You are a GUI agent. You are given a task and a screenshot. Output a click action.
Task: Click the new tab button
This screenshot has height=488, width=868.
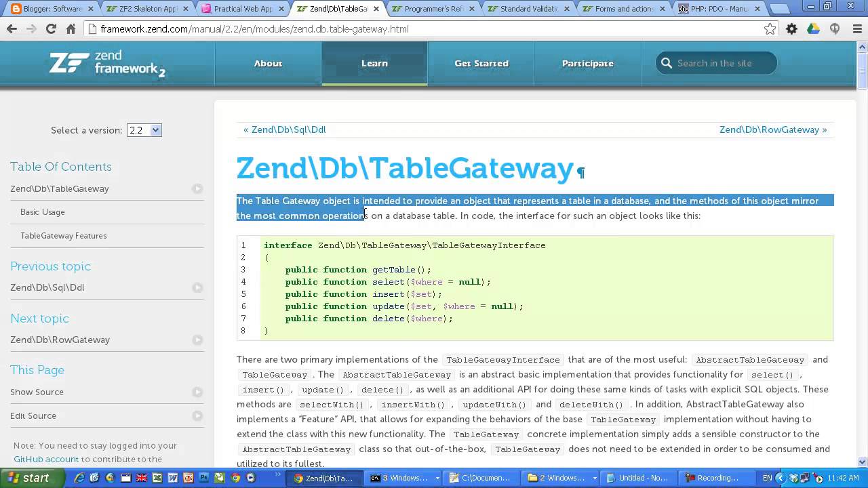[780, 9]
